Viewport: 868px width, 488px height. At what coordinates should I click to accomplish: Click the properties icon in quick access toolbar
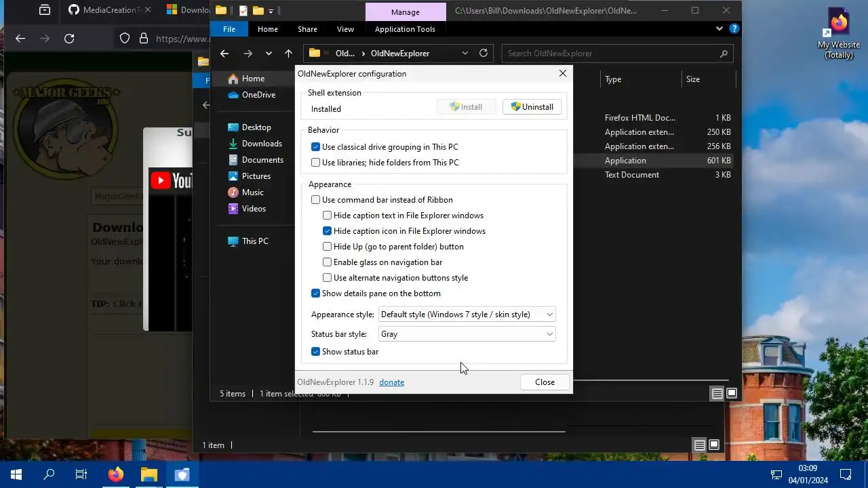click(x=243, y=10)
